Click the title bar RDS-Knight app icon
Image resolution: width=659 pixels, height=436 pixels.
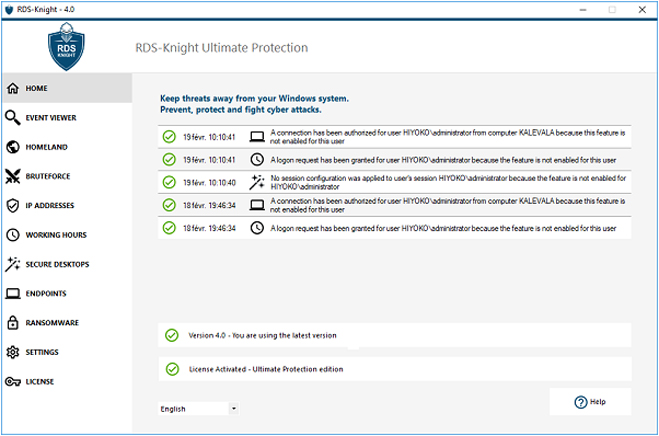point(9,9)
